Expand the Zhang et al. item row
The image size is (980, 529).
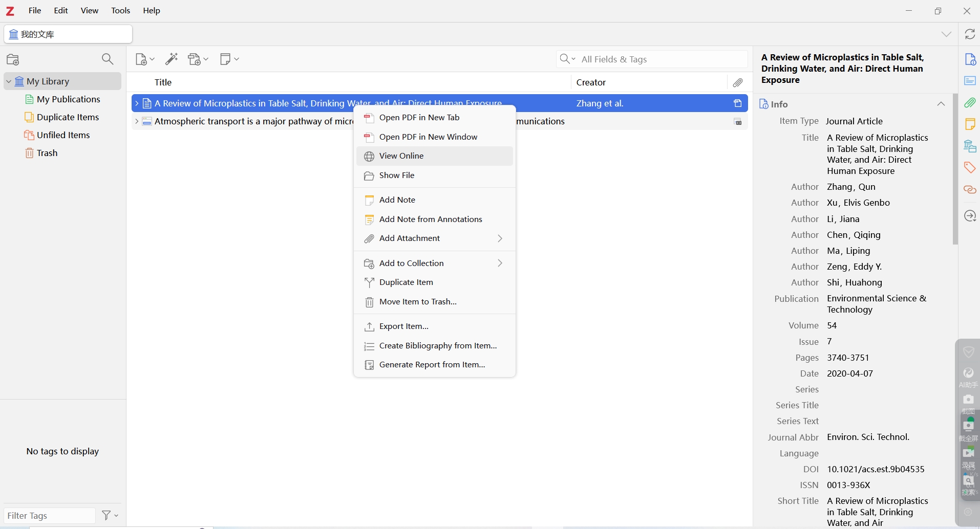coord(137,103)
